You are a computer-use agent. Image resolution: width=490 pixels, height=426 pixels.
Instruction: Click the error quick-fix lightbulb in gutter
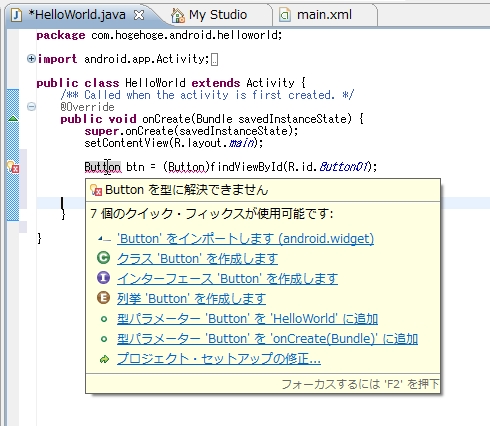(x=13, y=167)
